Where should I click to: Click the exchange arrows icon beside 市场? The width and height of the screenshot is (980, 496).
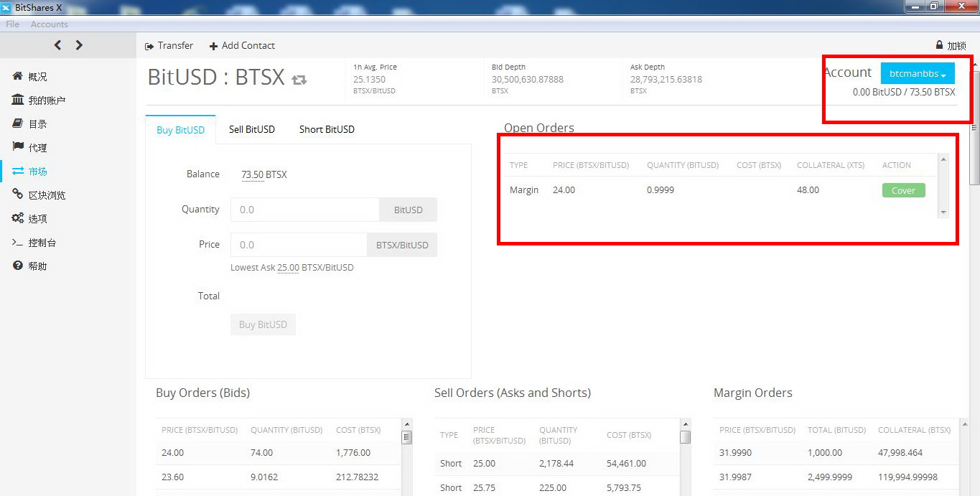(18, 171)
